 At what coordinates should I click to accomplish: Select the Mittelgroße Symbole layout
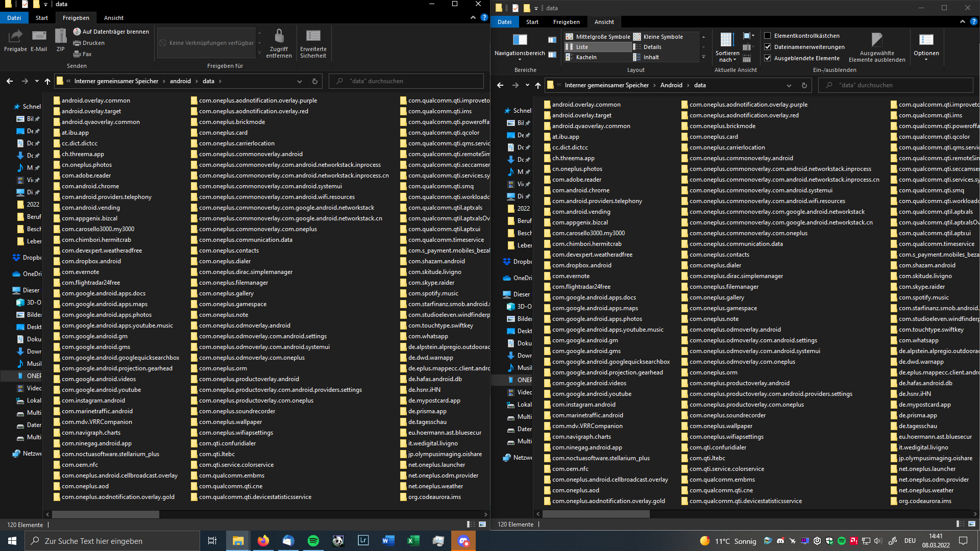point(597,37)
